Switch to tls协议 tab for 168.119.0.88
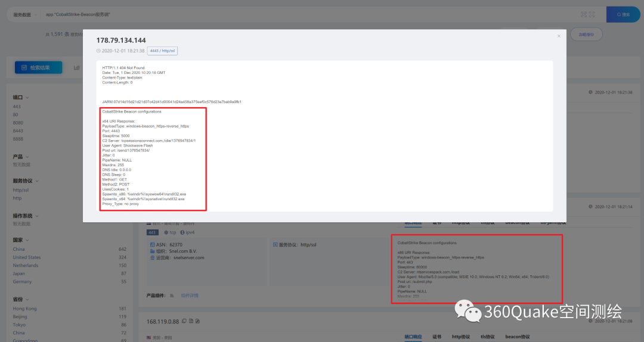644x342 pixels. point(488,337)
